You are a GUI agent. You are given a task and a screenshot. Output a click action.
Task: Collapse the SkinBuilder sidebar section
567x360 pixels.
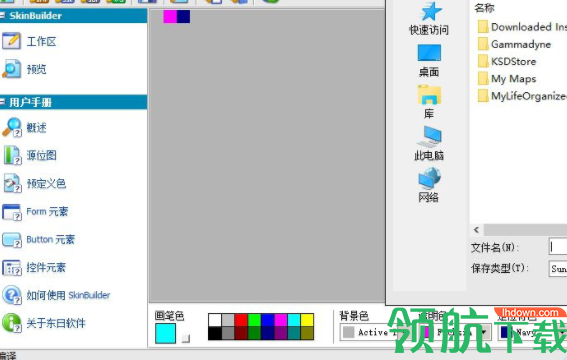(x=3, y=16)
